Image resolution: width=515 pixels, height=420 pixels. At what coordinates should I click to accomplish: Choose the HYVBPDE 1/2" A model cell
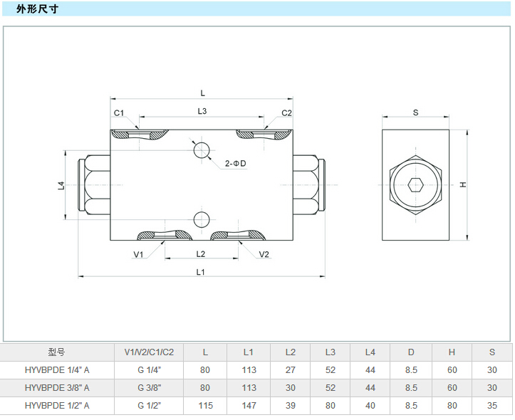click(x=57, y=406)
